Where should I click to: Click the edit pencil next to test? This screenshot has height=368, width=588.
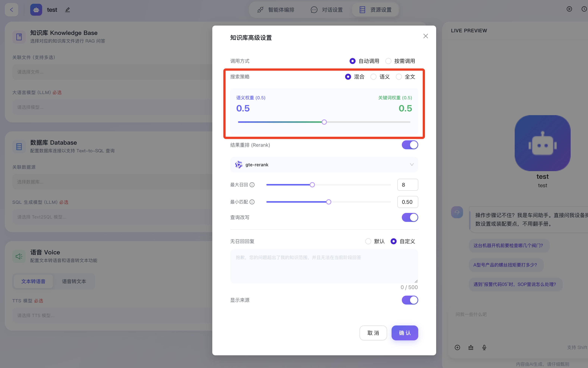click(x=68, y=10)
